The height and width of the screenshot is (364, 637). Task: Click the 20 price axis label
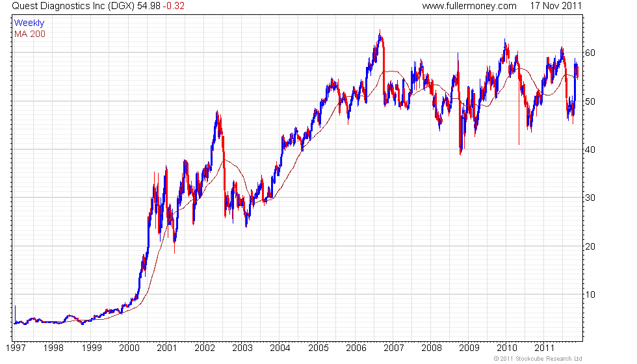point(590,246)
